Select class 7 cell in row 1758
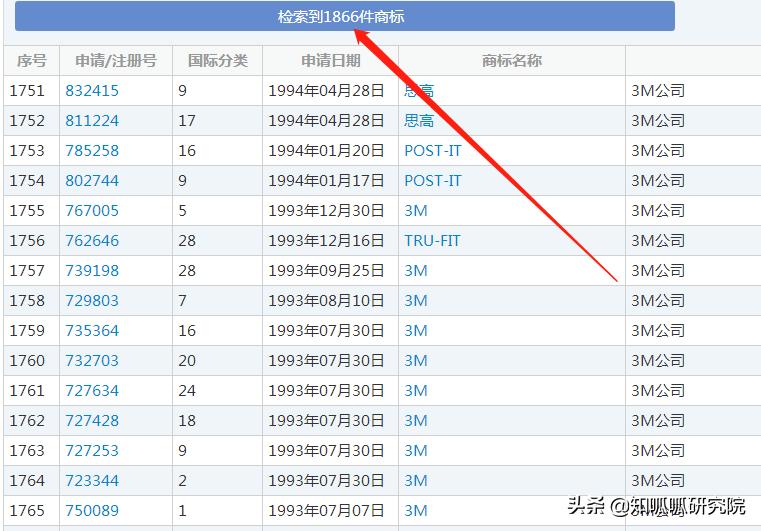This screenshot has height=531, width=761. tap(217, 301)
